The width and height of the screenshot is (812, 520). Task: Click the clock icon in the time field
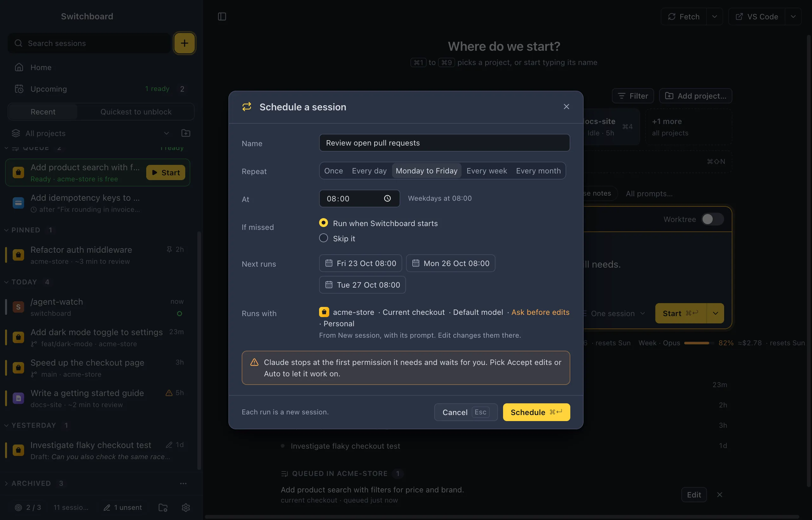click(387, 198)
